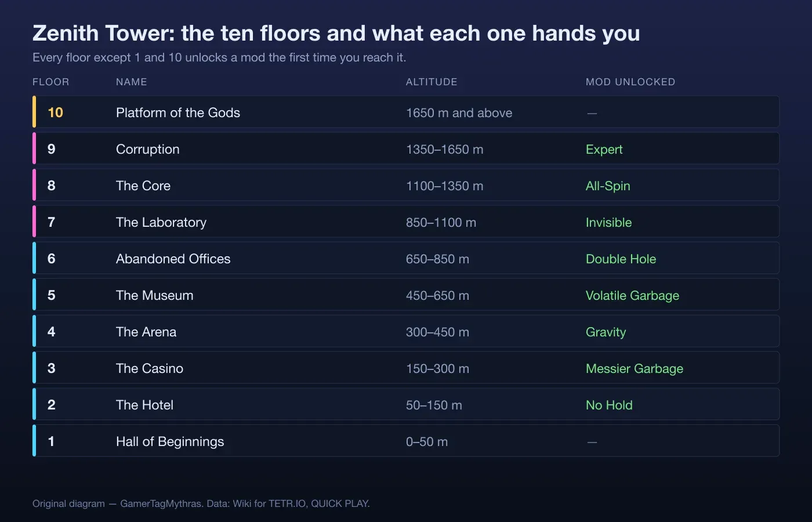Click The Laboratory row name
The width and height of the screenshot is (812, 522).
(x=161, y=222)
